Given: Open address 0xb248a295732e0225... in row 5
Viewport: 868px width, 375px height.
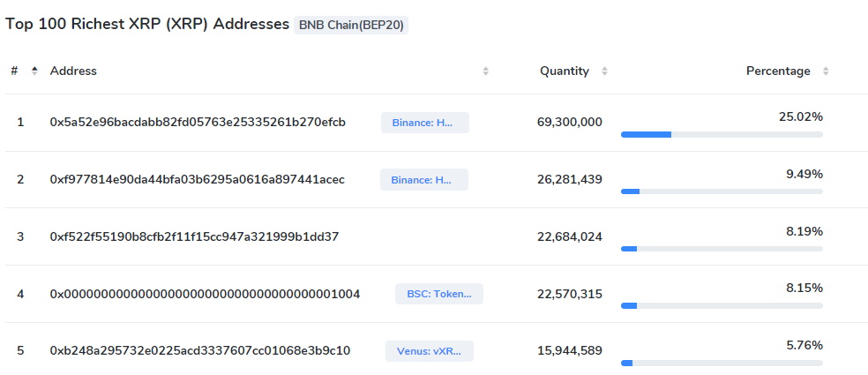Looking at the screenshot, I should click(x=200, y=350).
